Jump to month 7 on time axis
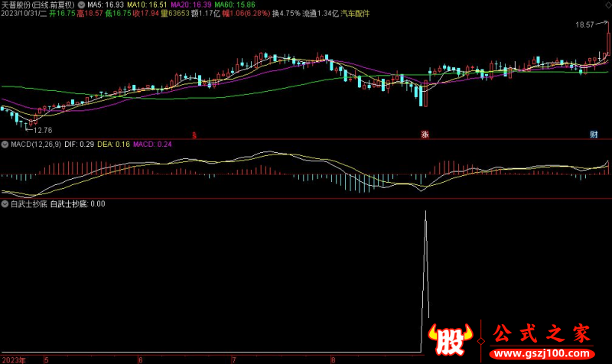 (234, 359)
